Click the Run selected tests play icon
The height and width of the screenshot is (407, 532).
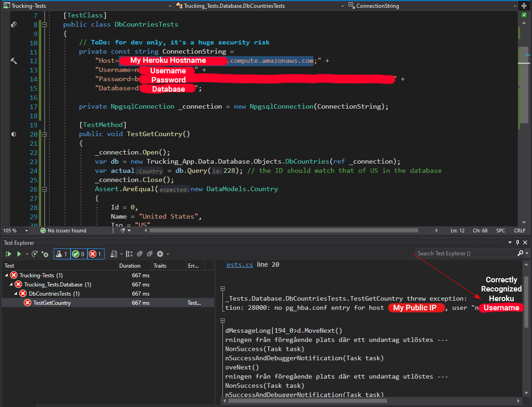[x=19, y=253]
